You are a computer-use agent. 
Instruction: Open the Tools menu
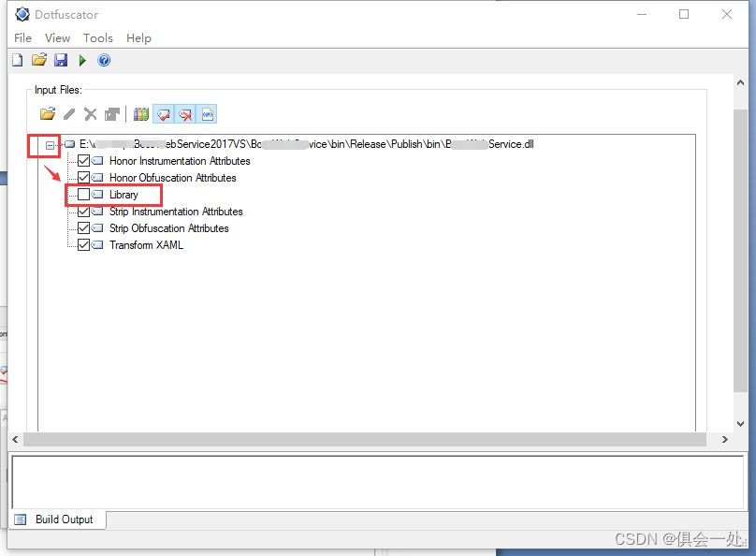point(98,38)
